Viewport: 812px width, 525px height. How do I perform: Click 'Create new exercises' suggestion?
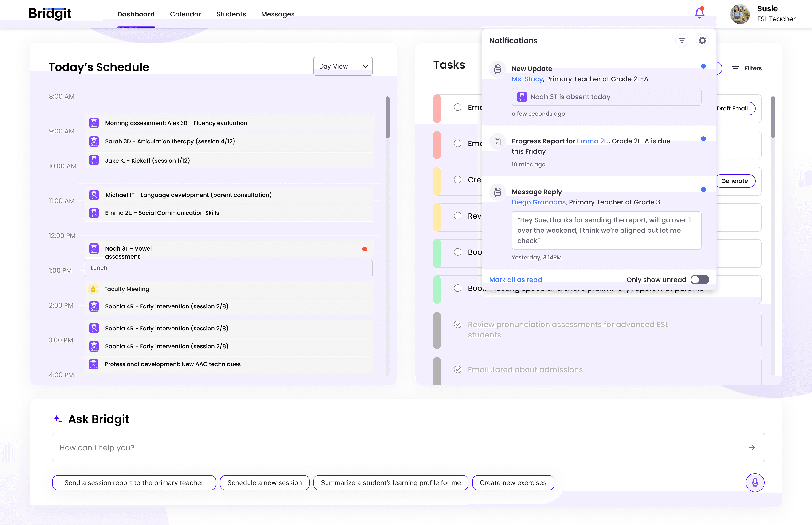[x=513, y=483]
